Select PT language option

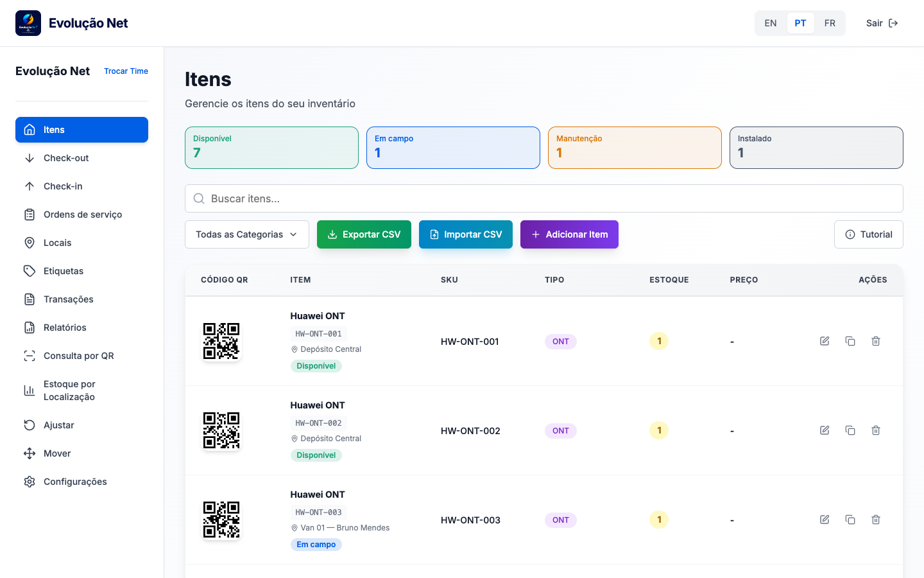point(800,23)
